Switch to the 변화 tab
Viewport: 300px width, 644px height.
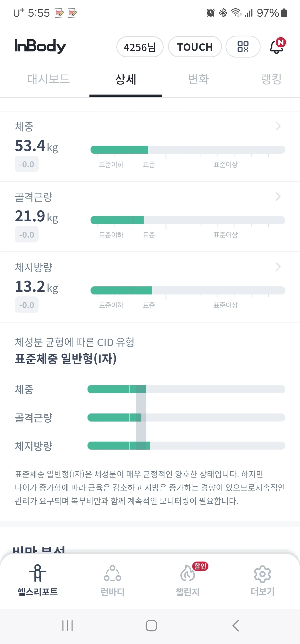[198, 79]
